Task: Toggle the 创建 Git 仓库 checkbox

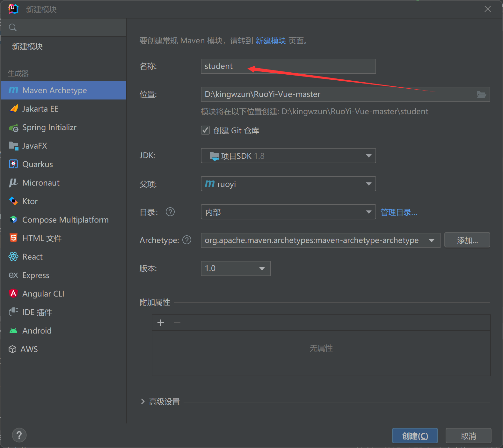Action: 205,130
